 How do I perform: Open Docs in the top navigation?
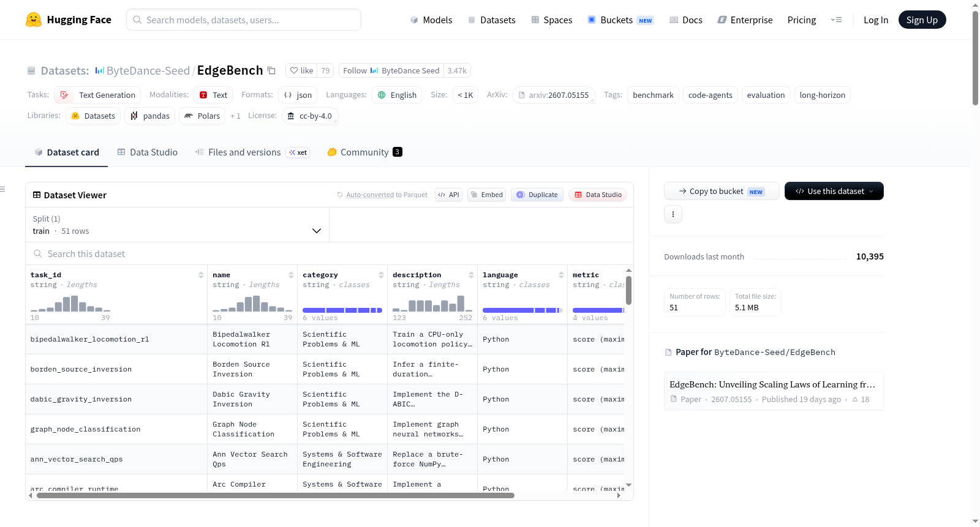(686, 20)
